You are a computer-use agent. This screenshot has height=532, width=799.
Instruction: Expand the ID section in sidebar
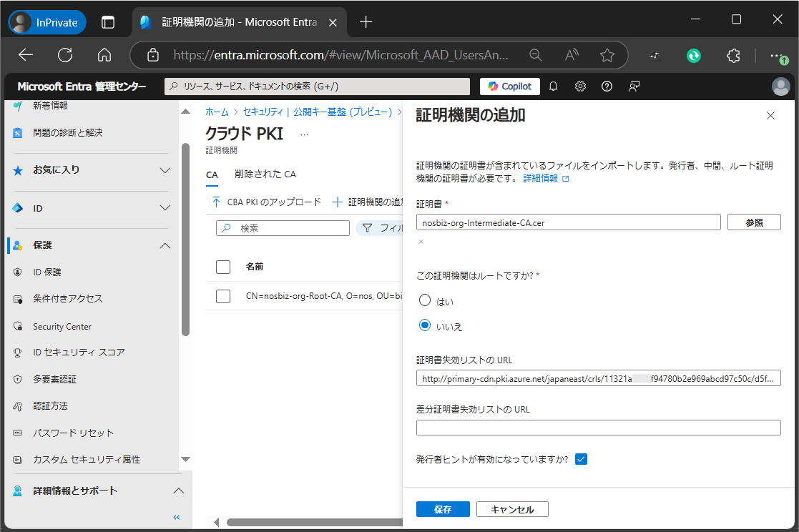click(165, 208)
